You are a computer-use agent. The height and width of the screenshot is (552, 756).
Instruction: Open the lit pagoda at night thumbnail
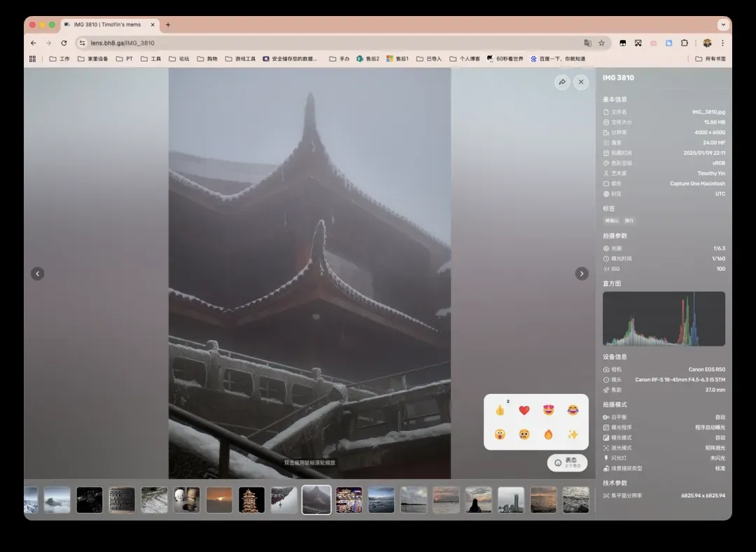[251, 500]
